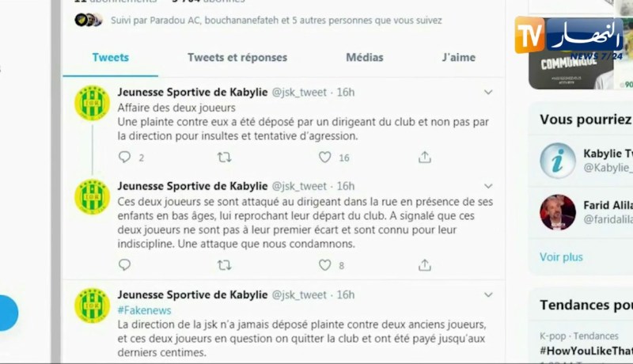633x364 pixels.
Task: Click 'Voir plus' suggestions link
Action: tap(561, 257)
